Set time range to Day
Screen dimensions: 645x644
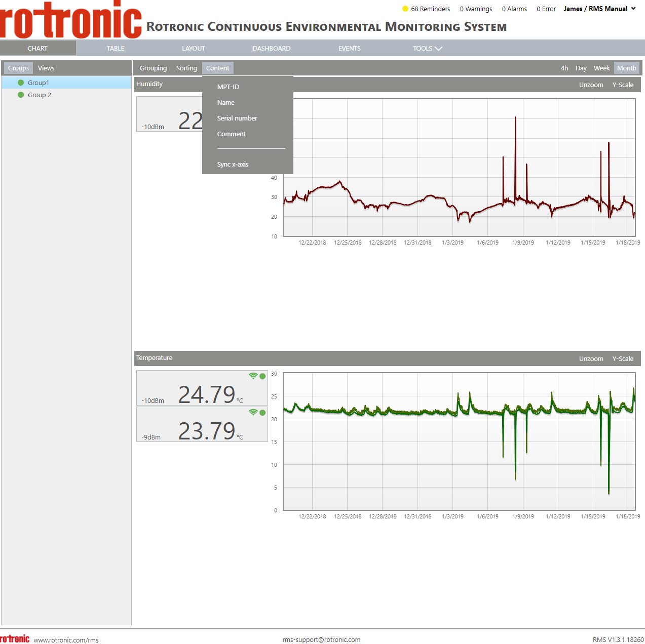tap(581, 68)
